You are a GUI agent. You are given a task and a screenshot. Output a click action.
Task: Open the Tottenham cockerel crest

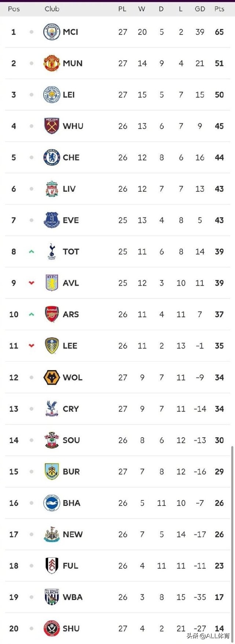(52, 252)
